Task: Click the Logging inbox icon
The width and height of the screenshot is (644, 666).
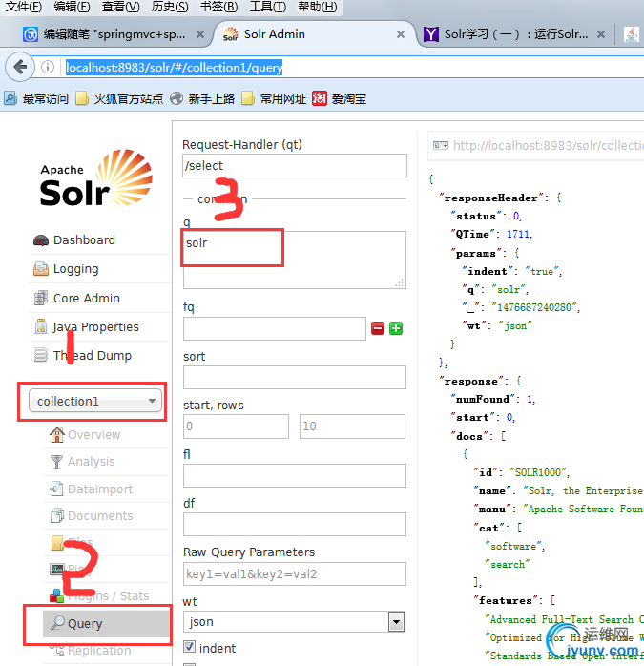Action: point(41,269)
